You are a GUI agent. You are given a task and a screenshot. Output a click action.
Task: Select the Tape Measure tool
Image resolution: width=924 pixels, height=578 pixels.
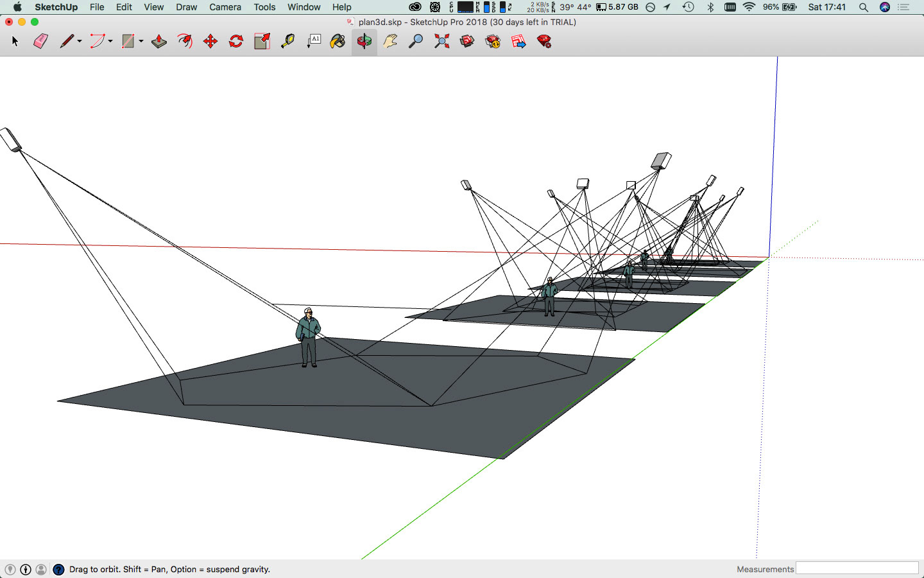tap(287, 41)
